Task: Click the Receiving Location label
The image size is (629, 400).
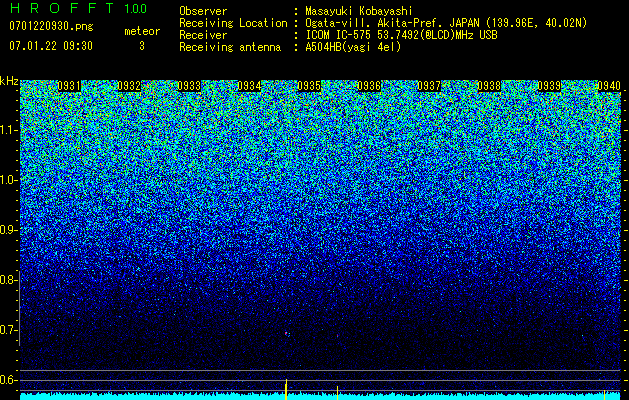Action: [x=233, y=23]
